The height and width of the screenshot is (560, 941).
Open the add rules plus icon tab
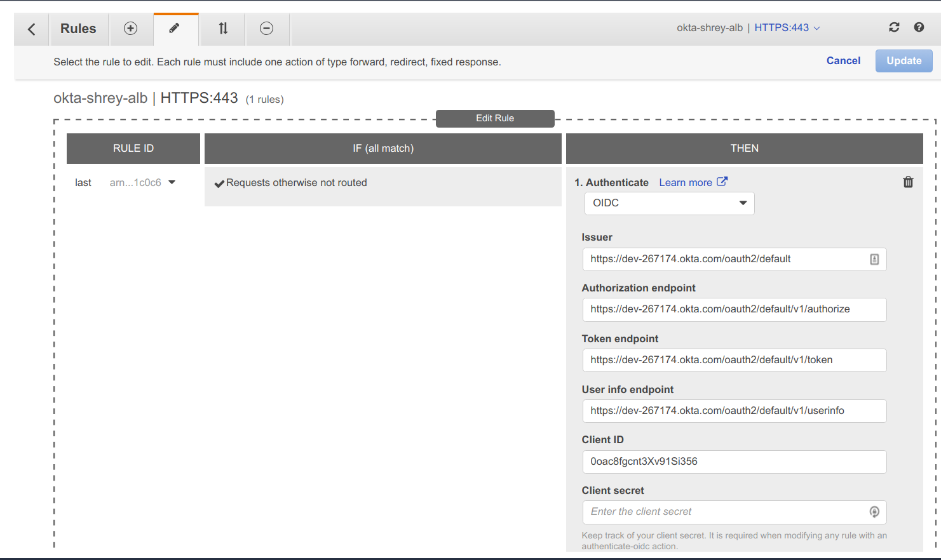(130, 29)
